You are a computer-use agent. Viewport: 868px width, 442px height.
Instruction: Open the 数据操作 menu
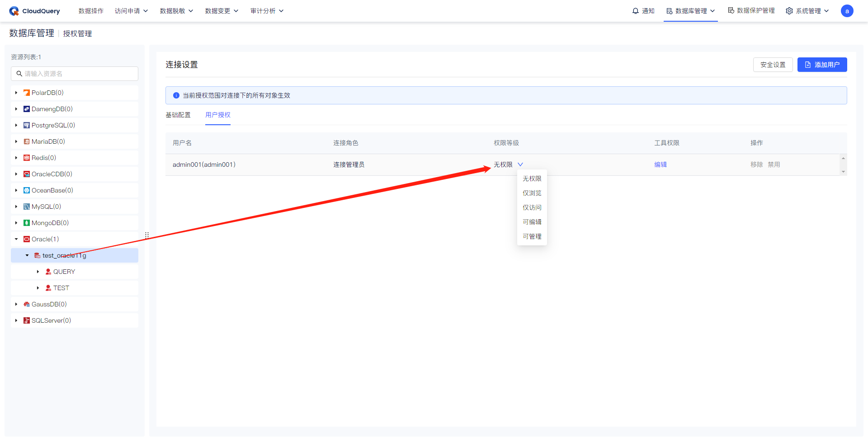91,11
